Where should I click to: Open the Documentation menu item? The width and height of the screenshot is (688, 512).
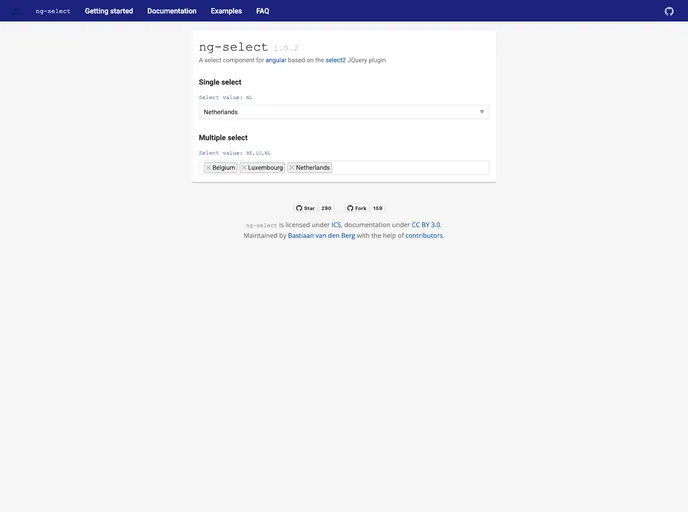172,11
